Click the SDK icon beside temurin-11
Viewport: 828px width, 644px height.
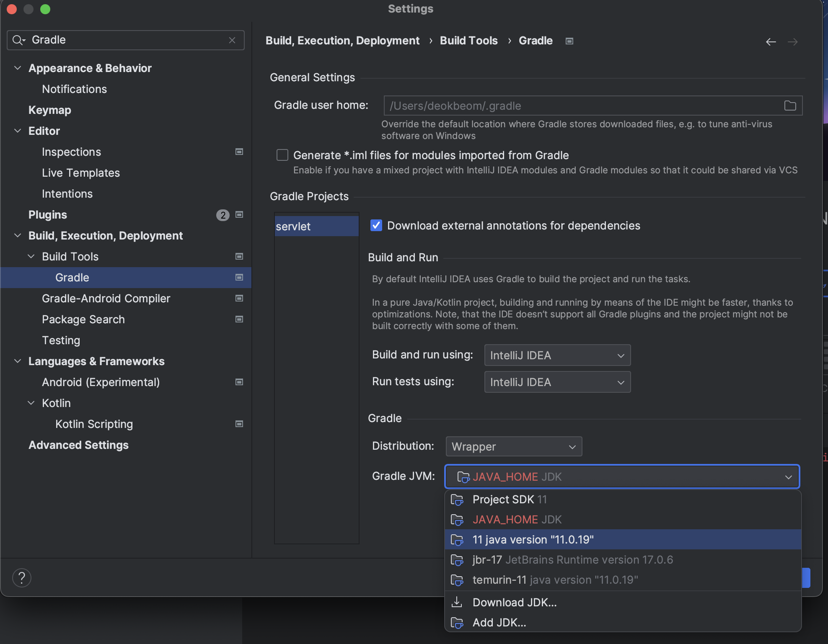(x=457, y=580)
